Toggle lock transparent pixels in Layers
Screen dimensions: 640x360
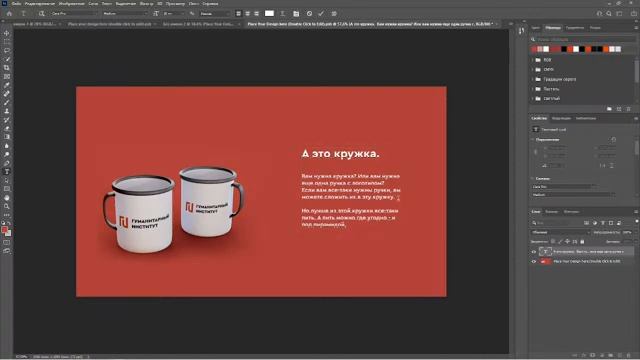coord(553,242)
